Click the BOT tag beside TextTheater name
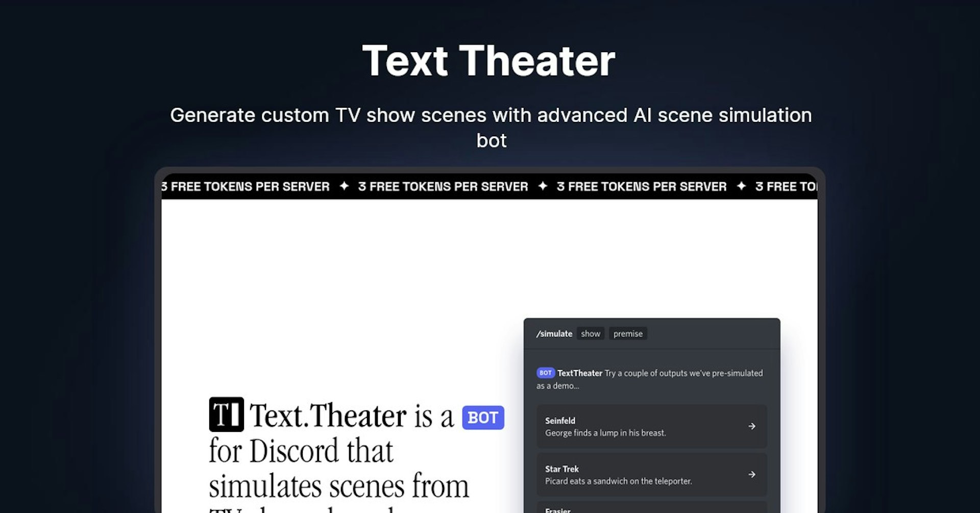Image resolution: width=980 pixels, height=513 pixels. click(545, 373)
